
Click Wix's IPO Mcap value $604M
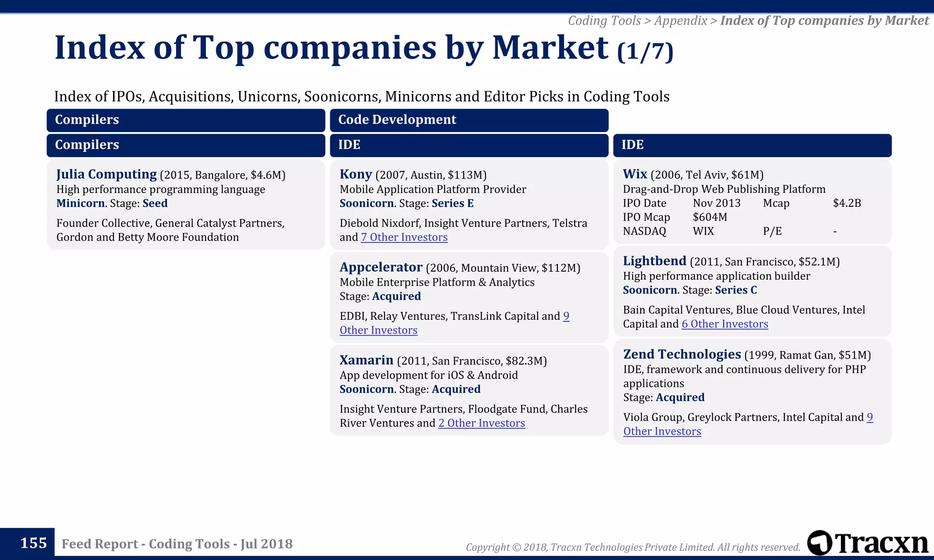[x=710, y=217]
